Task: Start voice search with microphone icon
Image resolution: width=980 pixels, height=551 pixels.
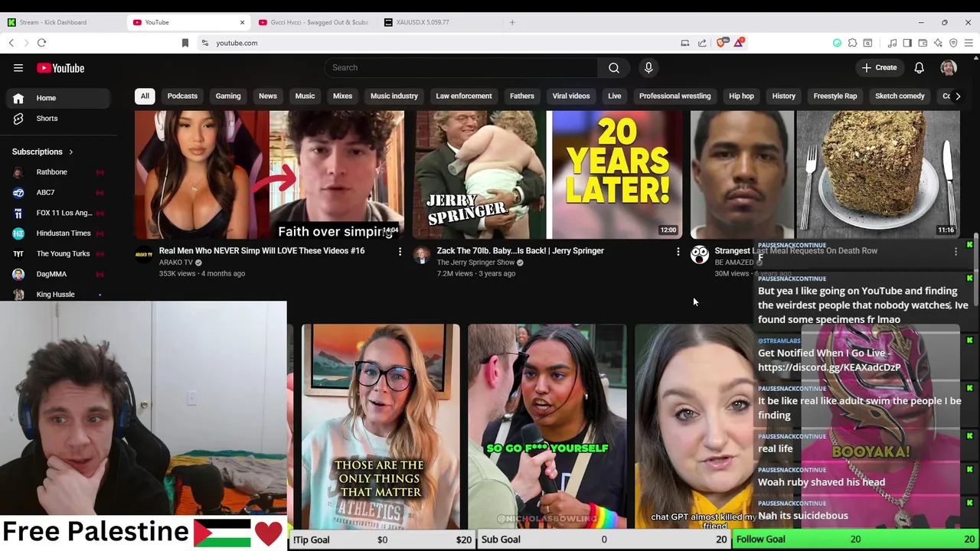Action: click(x=648, y=67)
